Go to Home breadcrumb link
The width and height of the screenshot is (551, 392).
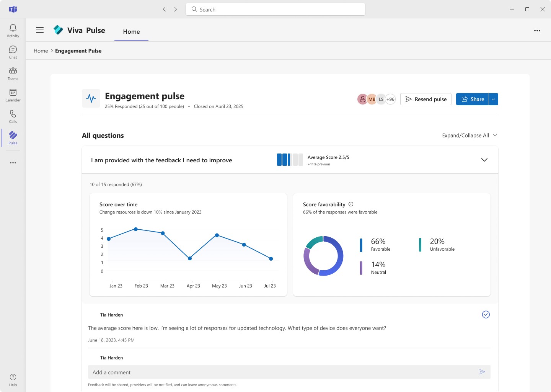pyautogui.click(x=41, y=51)
